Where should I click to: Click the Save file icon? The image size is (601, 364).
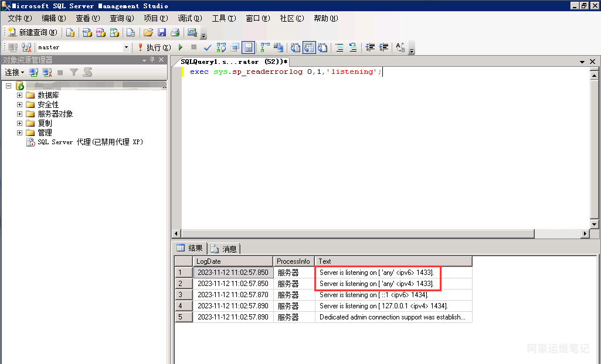162,33
